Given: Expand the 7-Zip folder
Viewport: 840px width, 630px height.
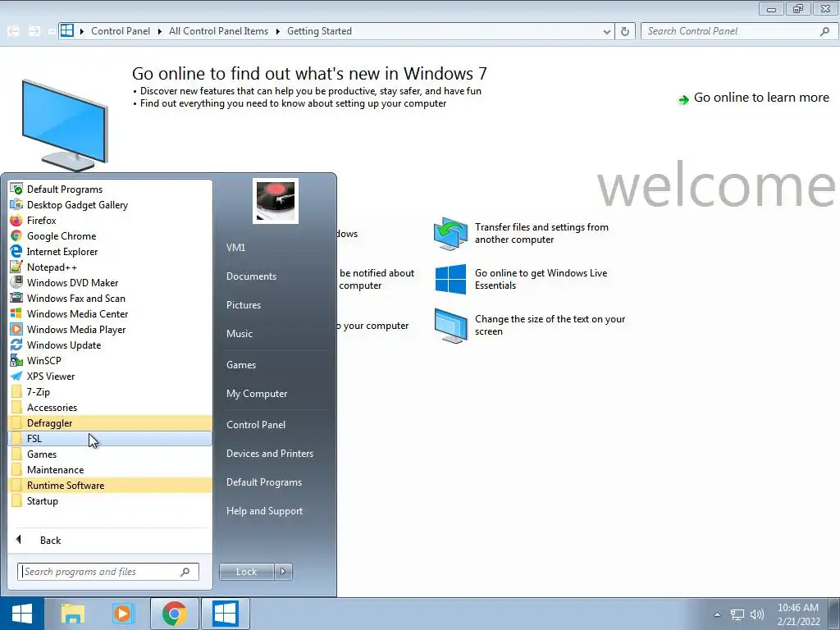Looking at the screenshot, I should pyautogui.click(x=110, y=391).
